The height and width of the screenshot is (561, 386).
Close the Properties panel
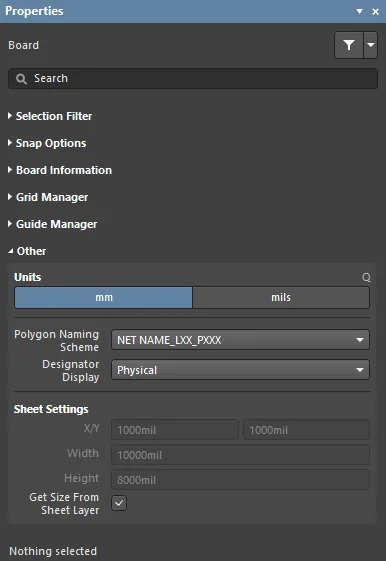click(375, 11)
